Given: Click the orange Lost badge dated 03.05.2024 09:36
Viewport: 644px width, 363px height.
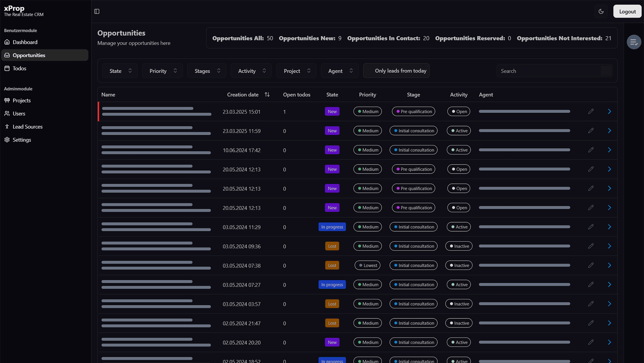Looking at the screenshot, I should coord(332,246).
